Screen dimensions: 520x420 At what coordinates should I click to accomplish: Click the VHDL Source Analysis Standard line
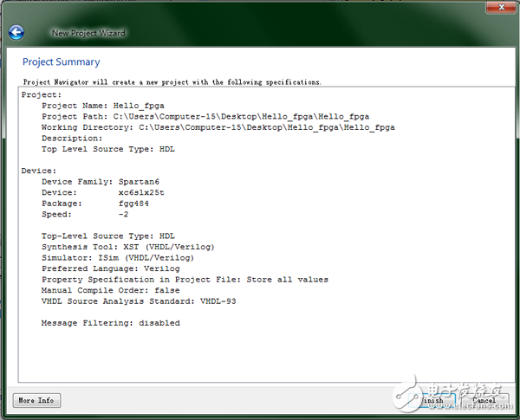point(139,301)
